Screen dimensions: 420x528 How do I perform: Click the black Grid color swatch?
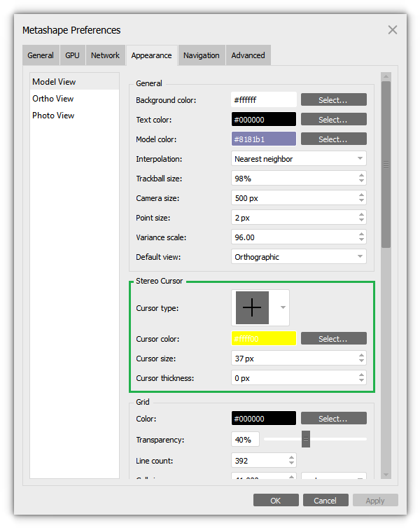pos(264,419)
